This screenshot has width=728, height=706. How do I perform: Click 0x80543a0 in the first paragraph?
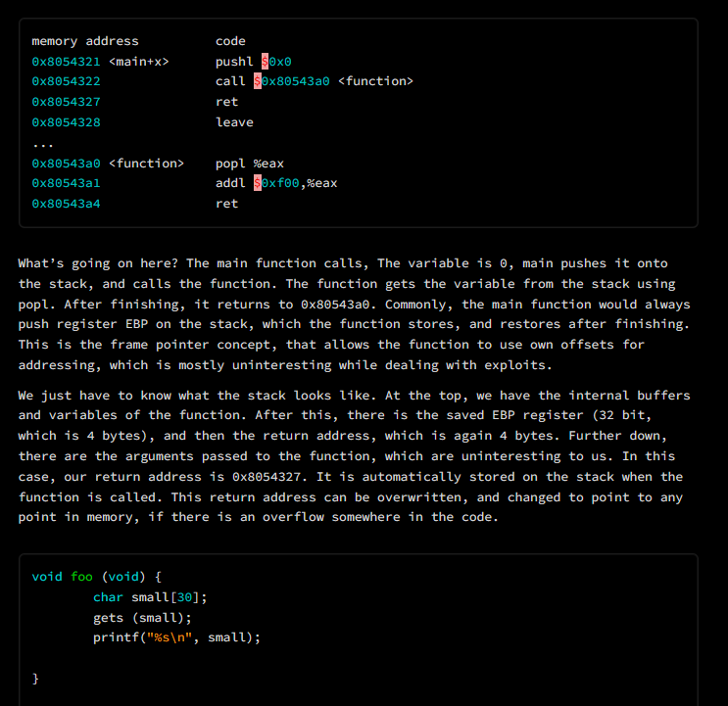335,305
